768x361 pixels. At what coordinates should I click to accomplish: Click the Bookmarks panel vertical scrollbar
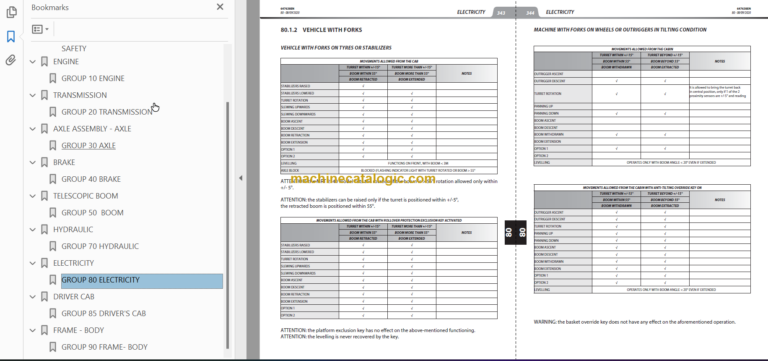tap(227, 225)
